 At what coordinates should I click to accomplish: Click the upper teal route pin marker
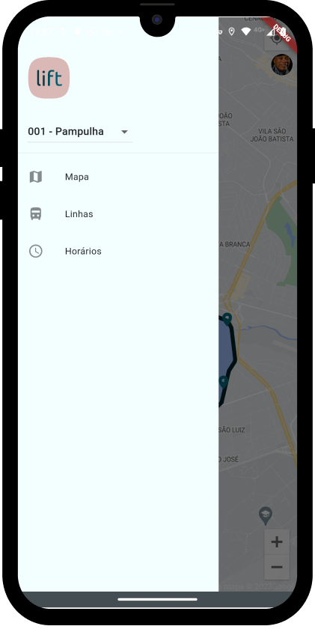pos(227,319)
